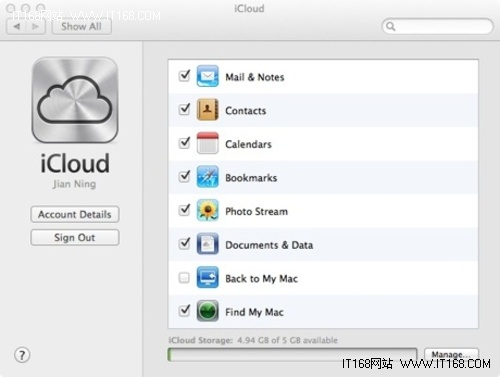The image size is (500, 377).
Task: Click the large iCloud logo icon
Action: (75, 100)
